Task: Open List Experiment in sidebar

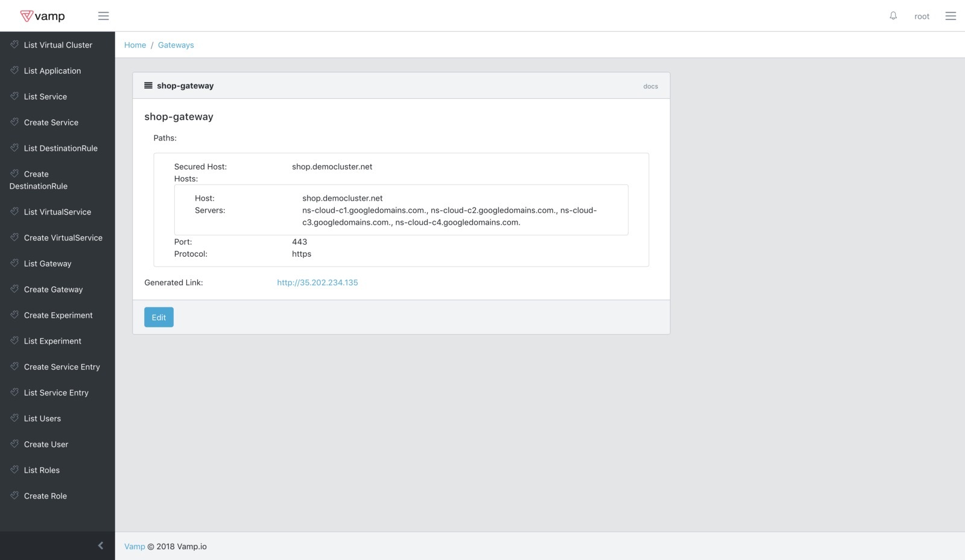Action: 57,341
